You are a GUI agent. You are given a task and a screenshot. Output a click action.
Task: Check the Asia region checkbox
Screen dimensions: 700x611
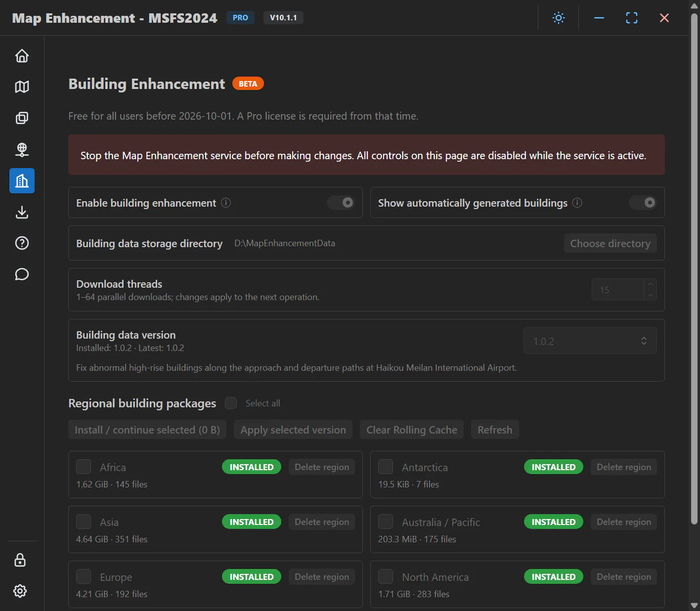point(84,522)
